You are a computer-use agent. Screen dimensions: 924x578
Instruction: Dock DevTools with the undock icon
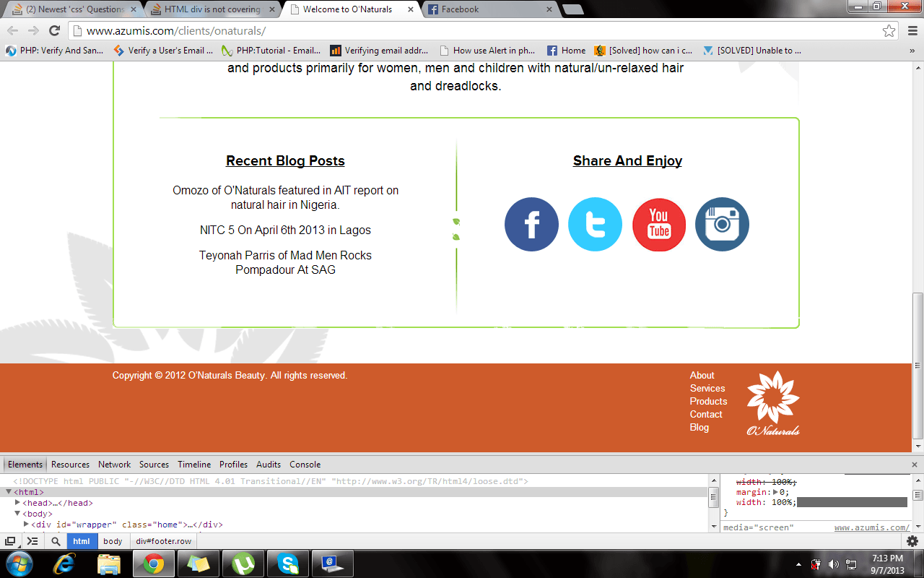click(11, 541)
